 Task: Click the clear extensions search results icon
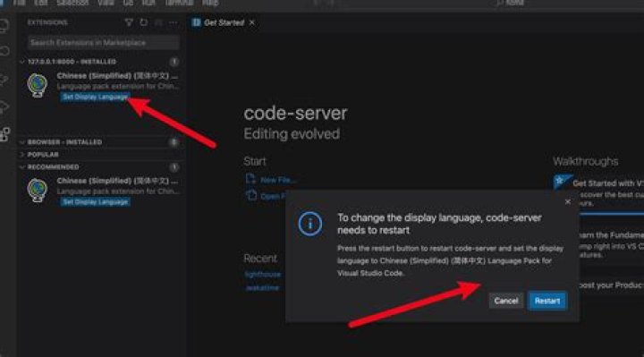[158, 22]
